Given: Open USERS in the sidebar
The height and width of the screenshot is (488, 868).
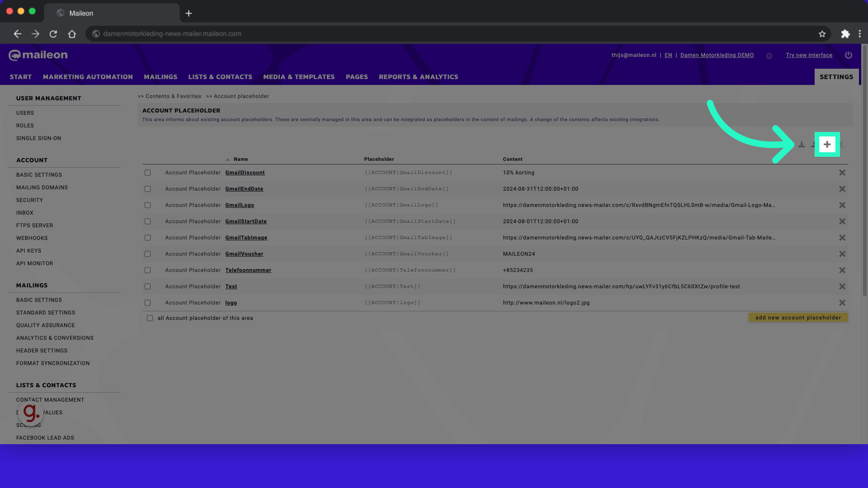Looking at the screenshot, I should pyautogui.click(x=25, y=113).
